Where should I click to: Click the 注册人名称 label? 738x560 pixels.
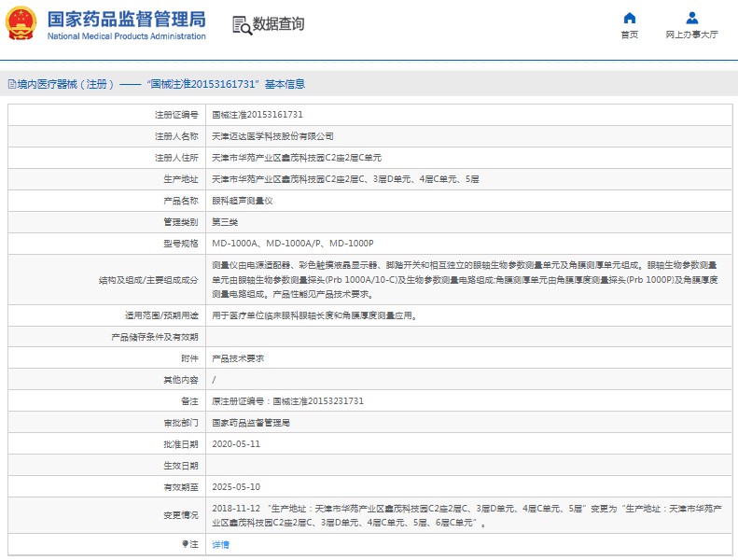[176, 136]
